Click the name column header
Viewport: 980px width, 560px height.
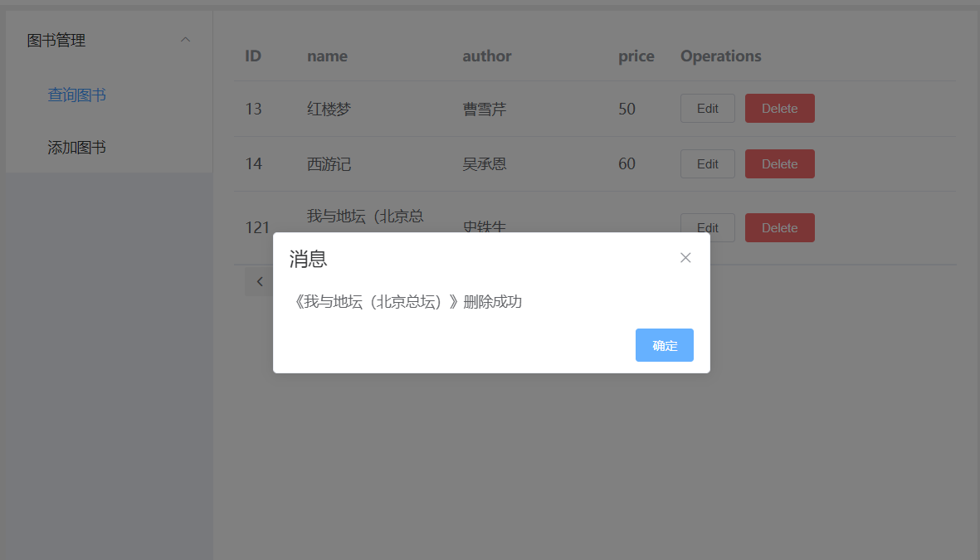click(x=327, y=56)
